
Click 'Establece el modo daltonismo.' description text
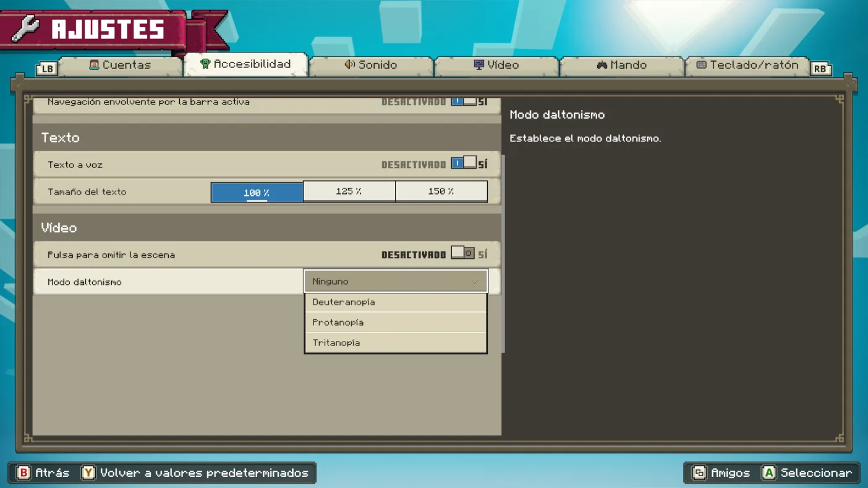click(x=585, y=138)
